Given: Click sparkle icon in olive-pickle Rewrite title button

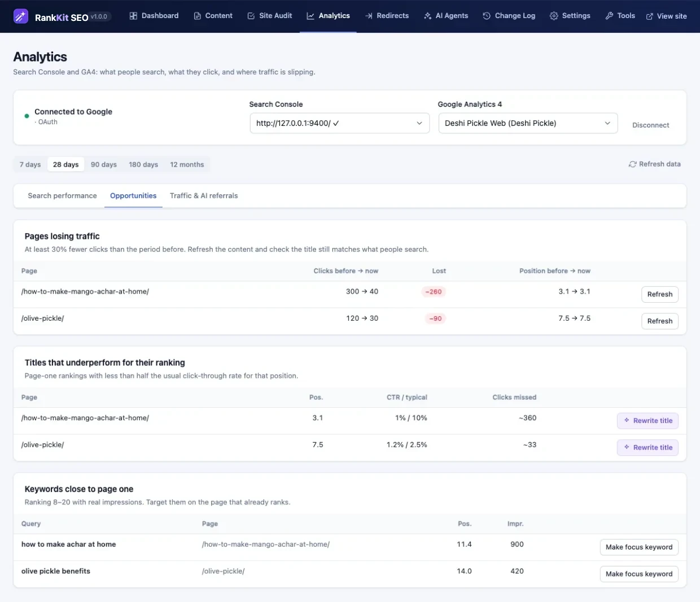Looking at the screenshot, I should 627,447.
